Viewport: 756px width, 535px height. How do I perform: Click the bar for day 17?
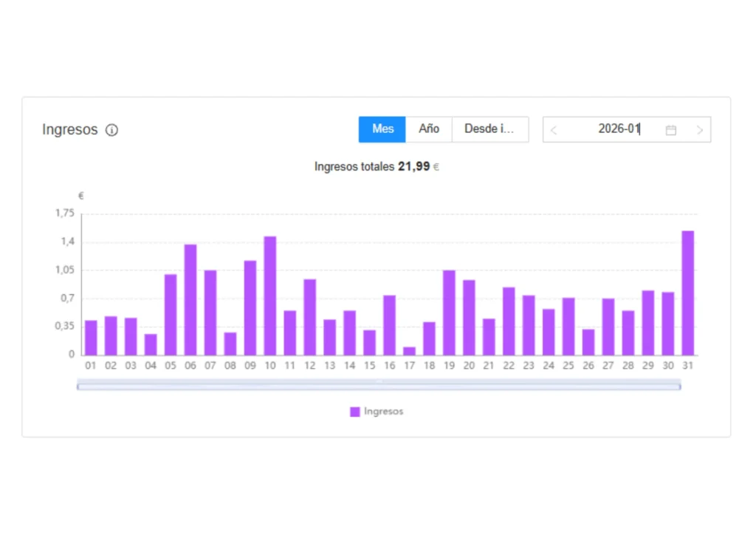tap(409, 351)
